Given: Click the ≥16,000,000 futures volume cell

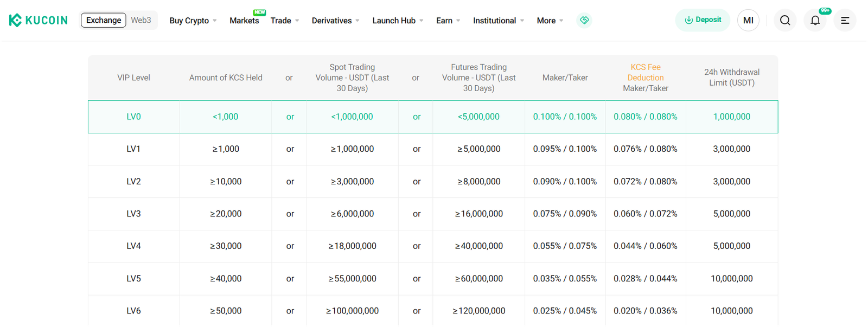Looking at the screenshot, I should (x=478, y=214).
